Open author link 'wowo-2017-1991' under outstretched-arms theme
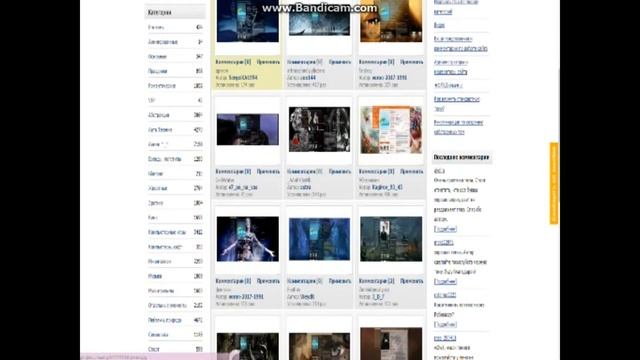 point(246,297)
